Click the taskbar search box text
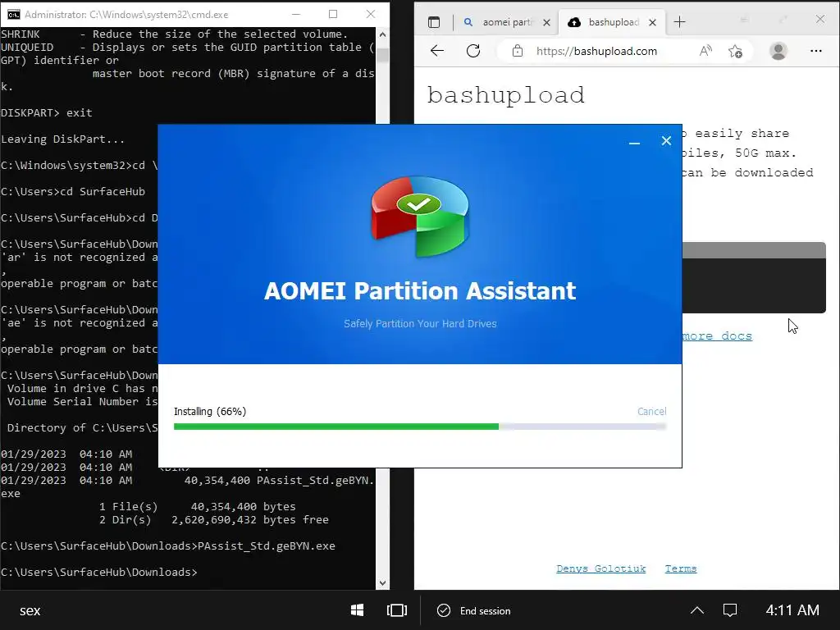The height and width of the screenshot is (630, 840). coord(30,610)
